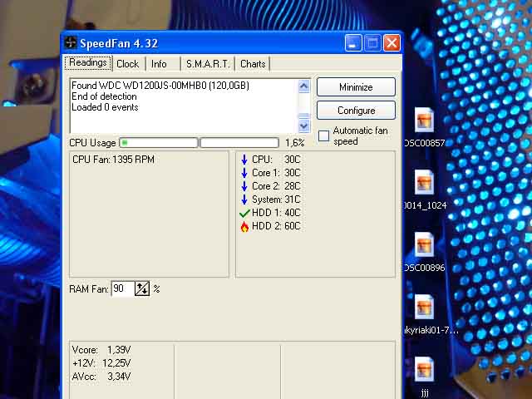The image size is (532, 399).
Task: Click the 'Vcore: 1,39V' voltage reading
Action: pos(101,350)
